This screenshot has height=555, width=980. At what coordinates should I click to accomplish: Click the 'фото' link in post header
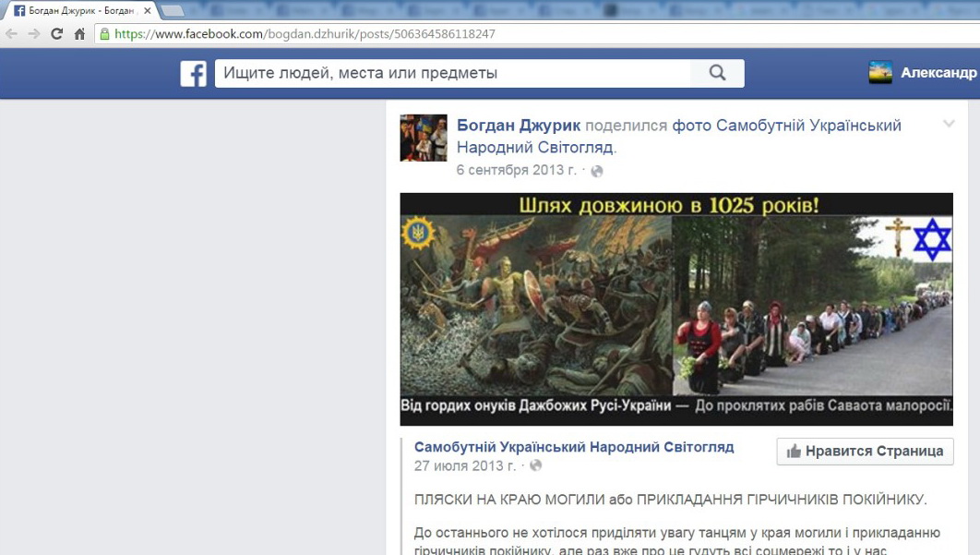pos(692,126)
